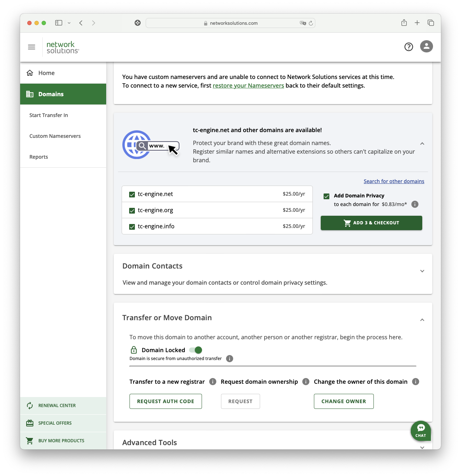
Task: Click the Network Solutions logo
Action: coord(63,47)
